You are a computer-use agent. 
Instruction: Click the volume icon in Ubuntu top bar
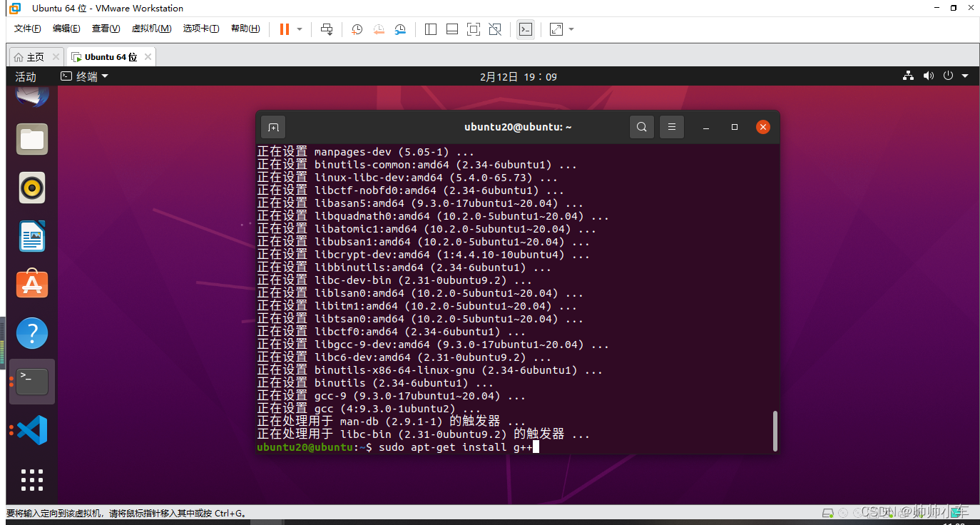point(928,76)
